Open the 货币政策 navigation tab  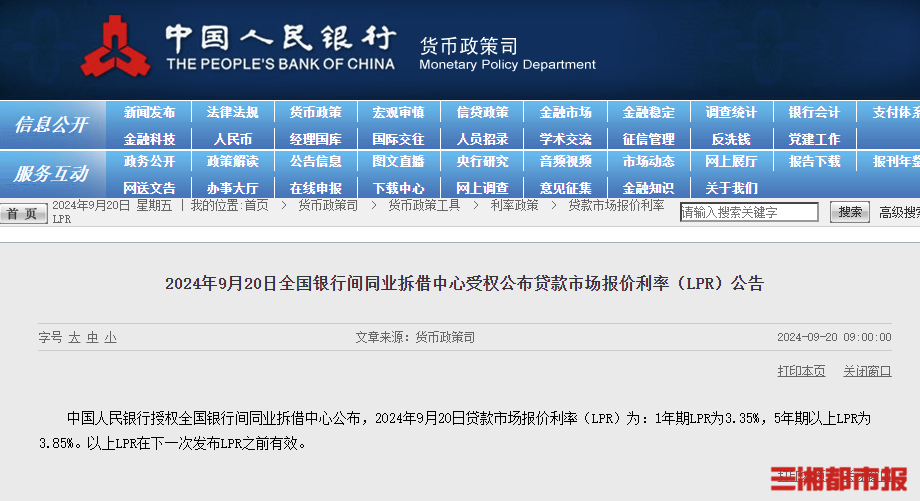315,112
